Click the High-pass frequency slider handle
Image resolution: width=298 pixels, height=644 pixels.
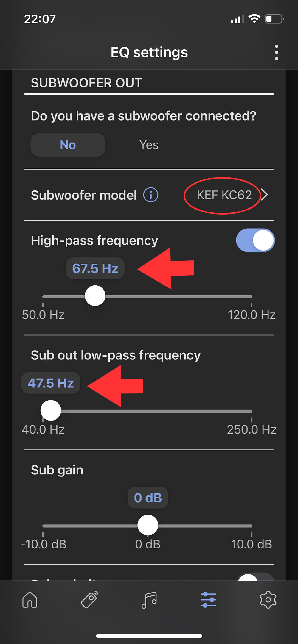[95, 296]
